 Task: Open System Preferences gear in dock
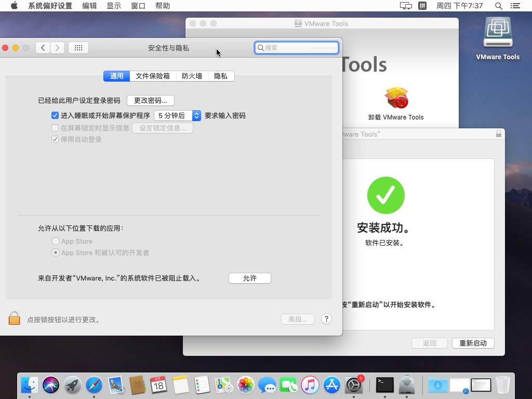click(x=353, y=385)
